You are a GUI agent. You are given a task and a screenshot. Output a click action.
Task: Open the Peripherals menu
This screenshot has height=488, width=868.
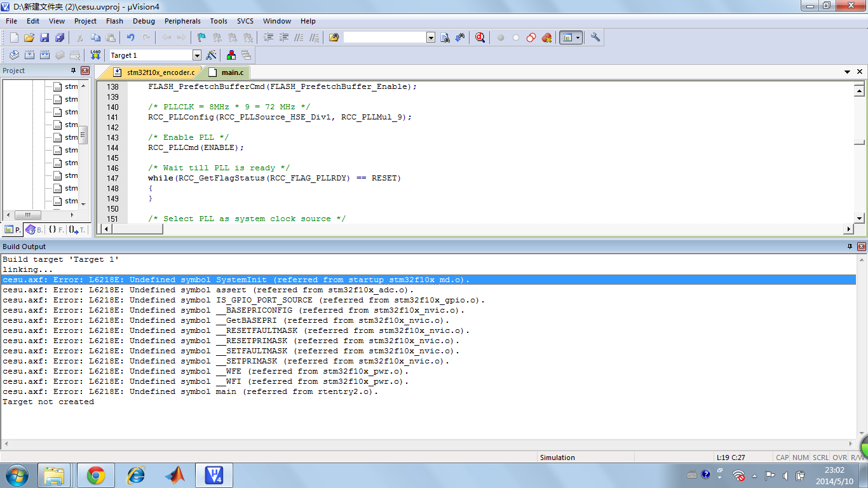[182, 21]
